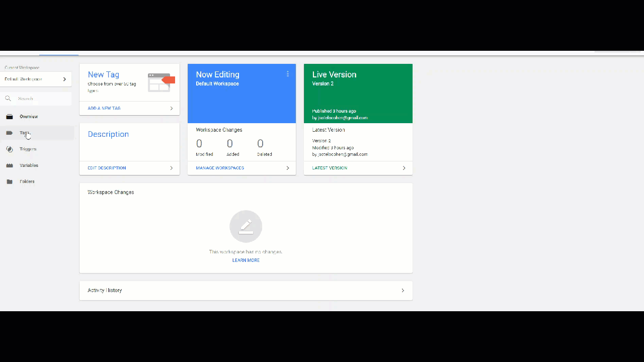This screenshot has height=362, width=644.
Task: Open LATEST VERSION on the Live Version card
Action: [330, 167]
